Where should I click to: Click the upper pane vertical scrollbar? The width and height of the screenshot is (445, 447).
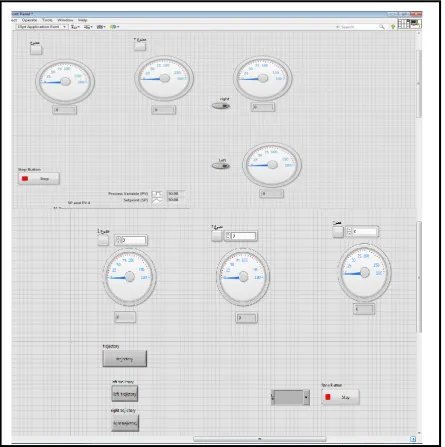[x=419, y=83]
